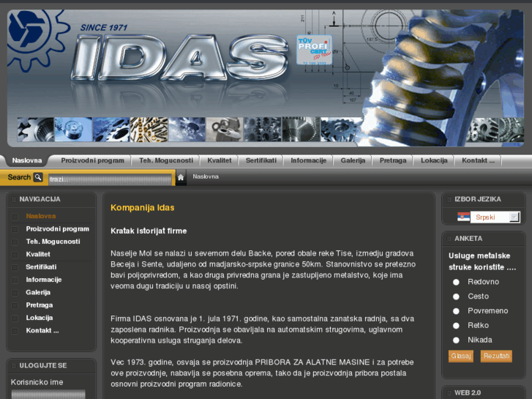Click Sertifikati in sidebar navigation
This screenshot has height=399, width=532.
pos(41,267)
